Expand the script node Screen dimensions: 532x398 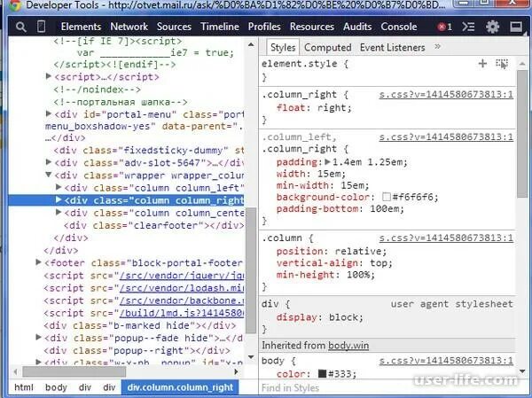pos(49,76)
